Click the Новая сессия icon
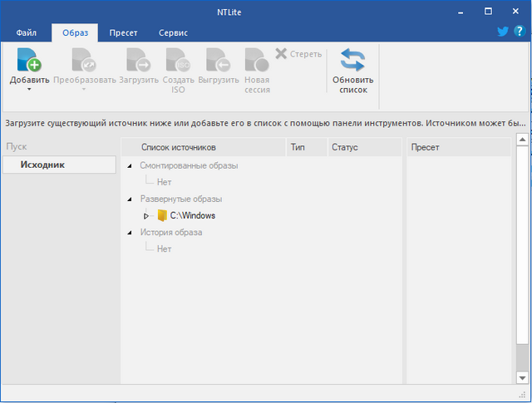Viewport: 532px width, 403px height. 257,61
